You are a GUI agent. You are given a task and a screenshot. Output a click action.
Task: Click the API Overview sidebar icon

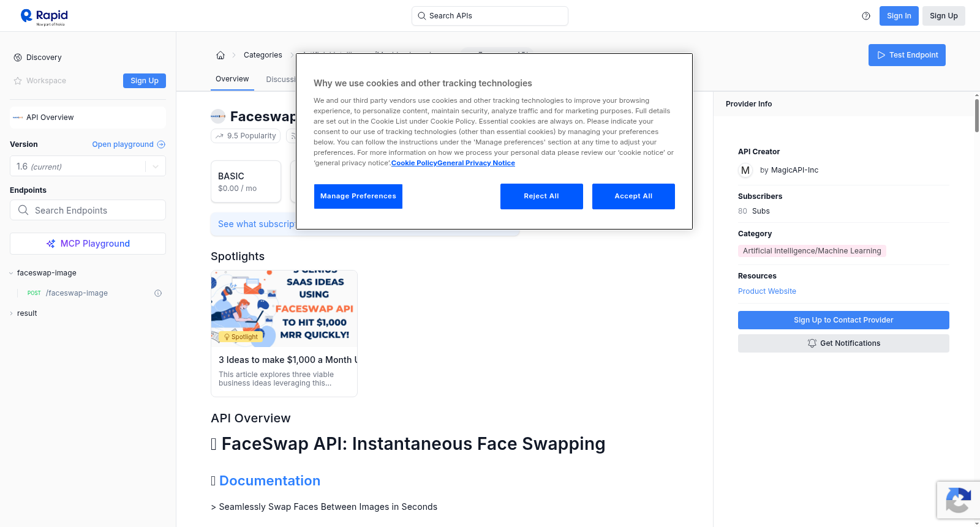[18, 118]
